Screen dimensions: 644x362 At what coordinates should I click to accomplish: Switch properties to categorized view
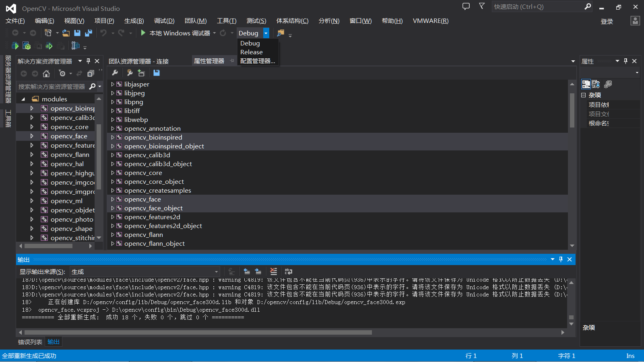click(x=586, y=84)
